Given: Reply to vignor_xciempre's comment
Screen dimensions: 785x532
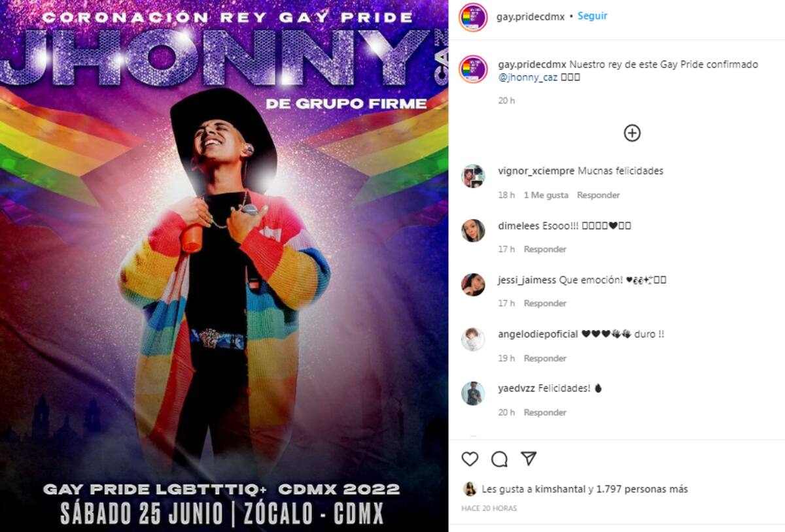Looking at the screenshot, I should click(599, 195).
